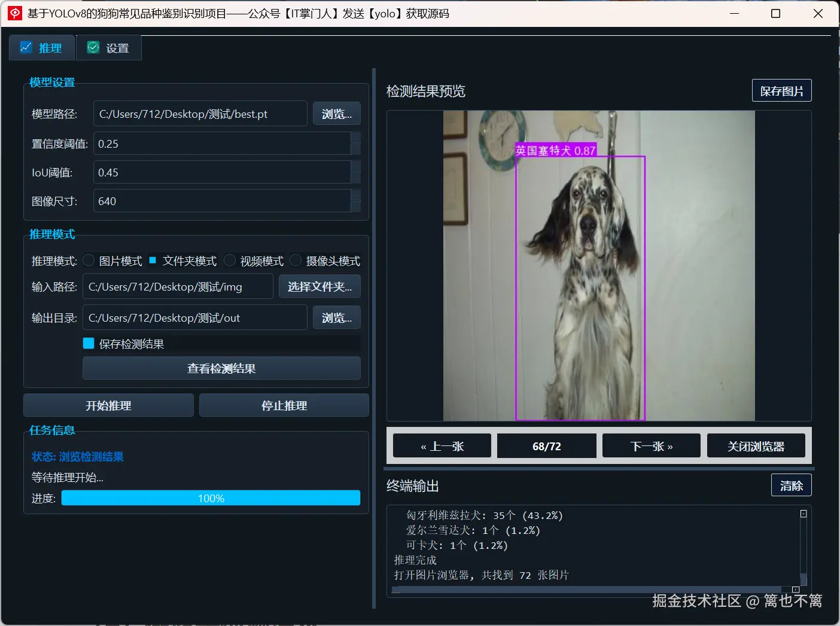Go to next image with 下一张 »
This screenshot has width=840, height=626.
[x=652, y=446]
